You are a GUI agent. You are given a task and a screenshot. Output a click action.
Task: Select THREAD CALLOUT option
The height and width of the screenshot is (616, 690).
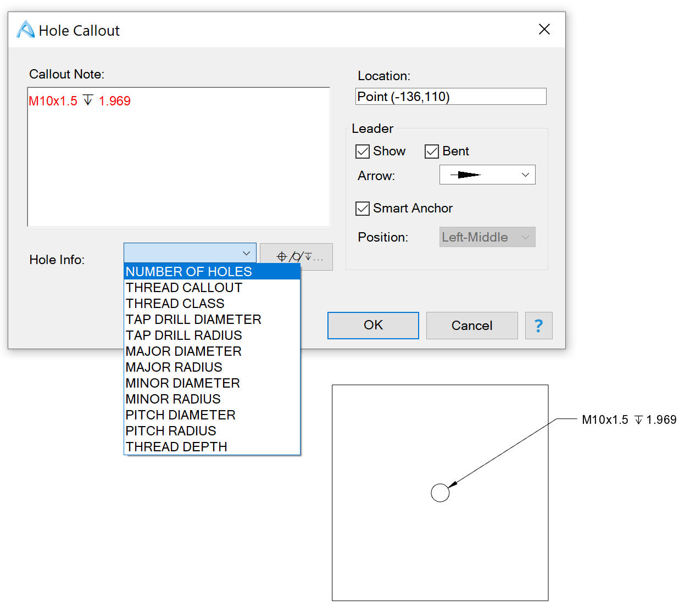(212, 288)
